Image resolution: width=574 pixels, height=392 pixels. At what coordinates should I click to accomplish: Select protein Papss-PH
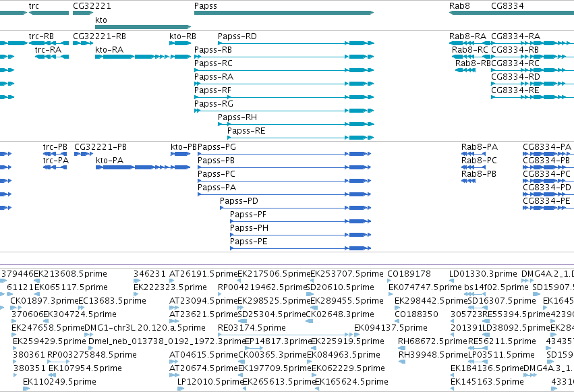click(x=301, y=235)
